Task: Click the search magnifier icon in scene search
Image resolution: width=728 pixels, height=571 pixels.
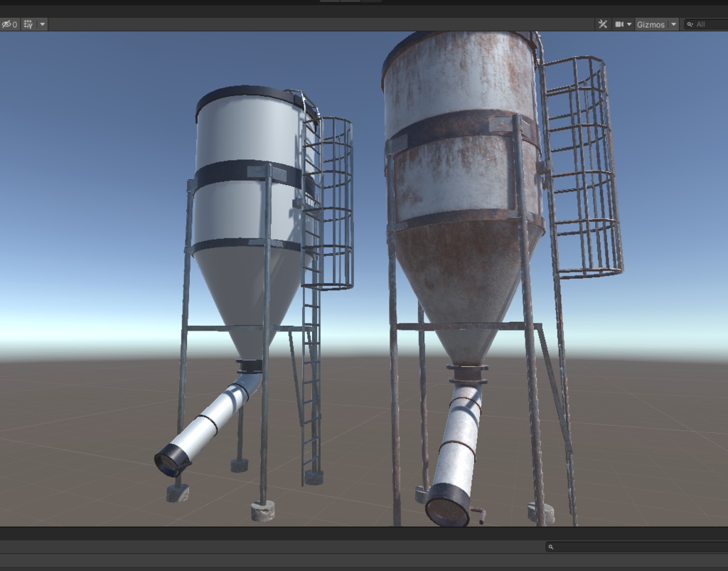Action: point(690,24)
